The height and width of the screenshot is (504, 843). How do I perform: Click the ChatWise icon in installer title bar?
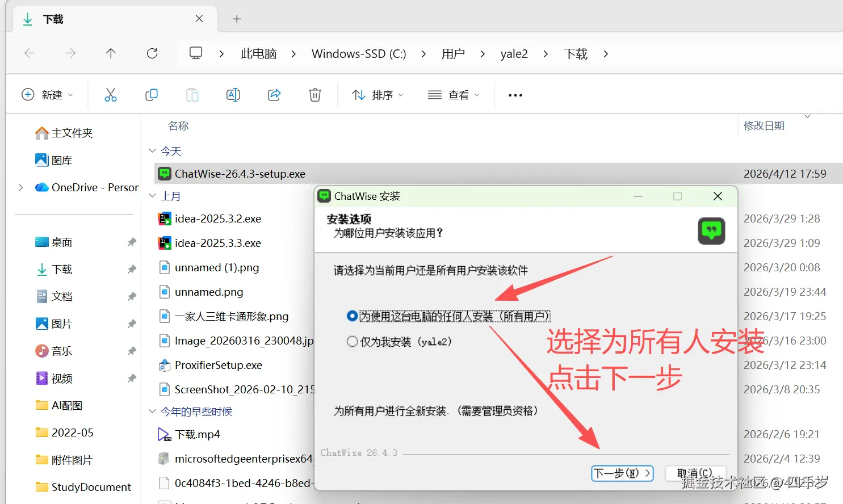[324, 196]
